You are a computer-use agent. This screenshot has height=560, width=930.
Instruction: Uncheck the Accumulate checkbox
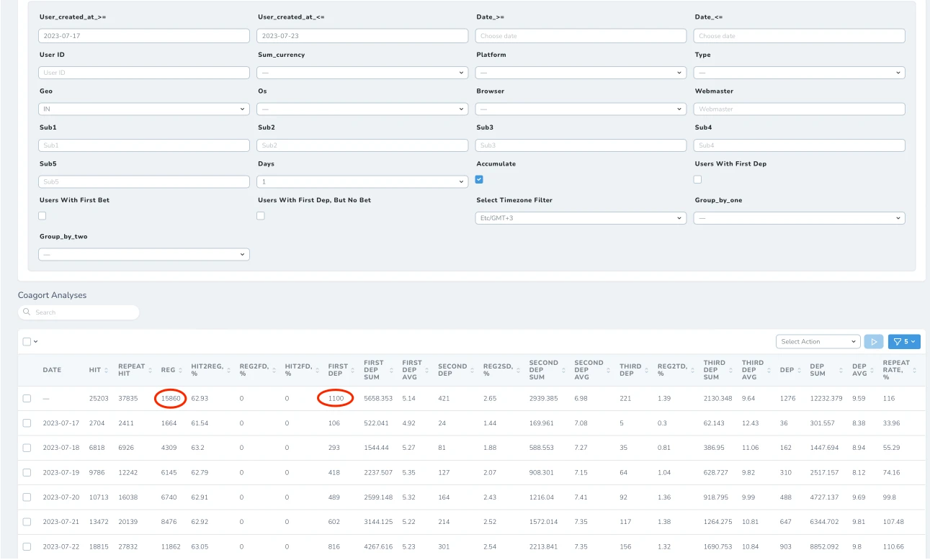click(x=480, y=179)
